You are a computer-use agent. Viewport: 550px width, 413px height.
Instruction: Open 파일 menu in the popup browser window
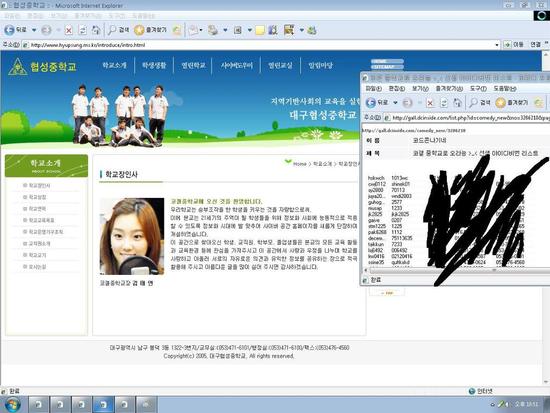(x=374, y=88)
